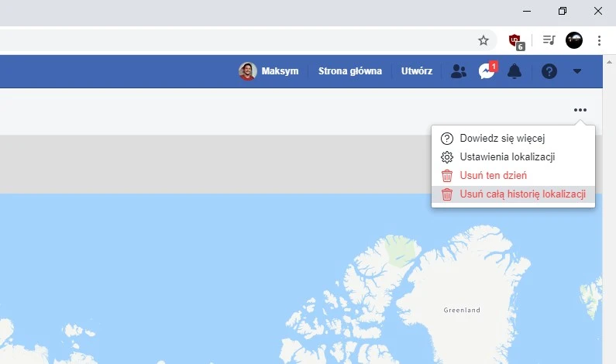
Task: Click the Utwórz button in the Facebook bar
Action: point(416,71)
